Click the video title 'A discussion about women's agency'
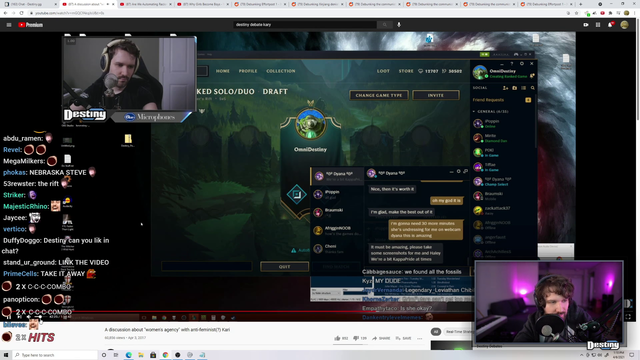 point(167,330)
